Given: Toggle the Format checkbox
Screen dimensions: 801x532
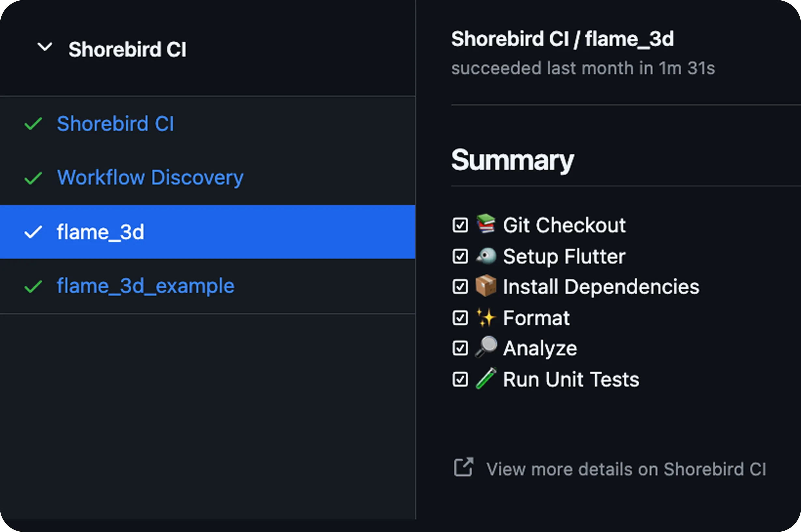Looking at the screenshot, I should pos(460,318).
